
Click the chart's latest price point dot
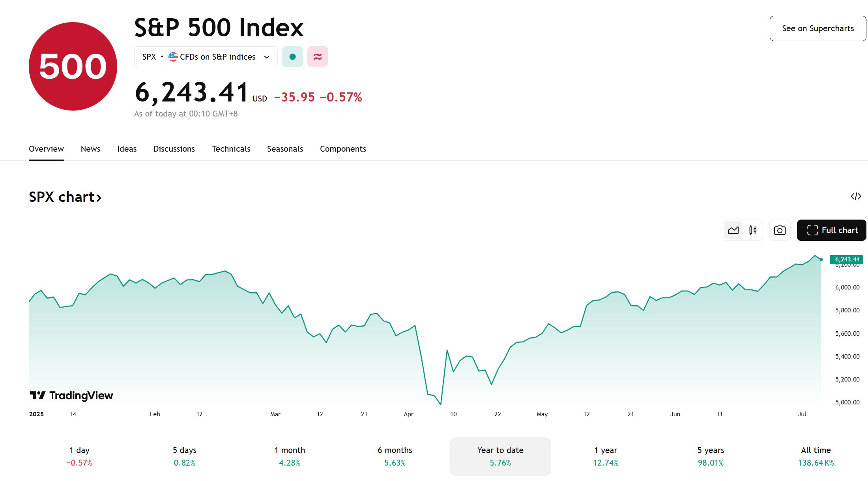click(821, 259)
